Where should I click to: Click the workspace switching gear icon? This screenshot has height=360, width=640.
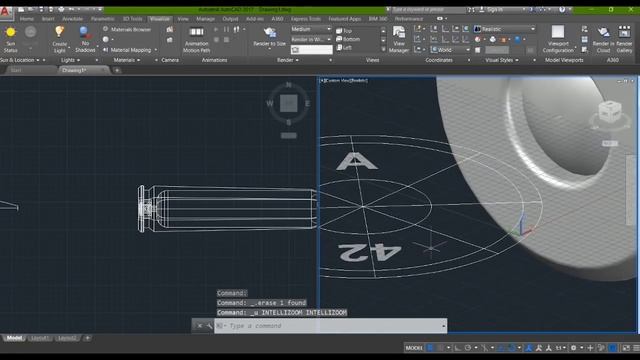(x=573, y=348)
